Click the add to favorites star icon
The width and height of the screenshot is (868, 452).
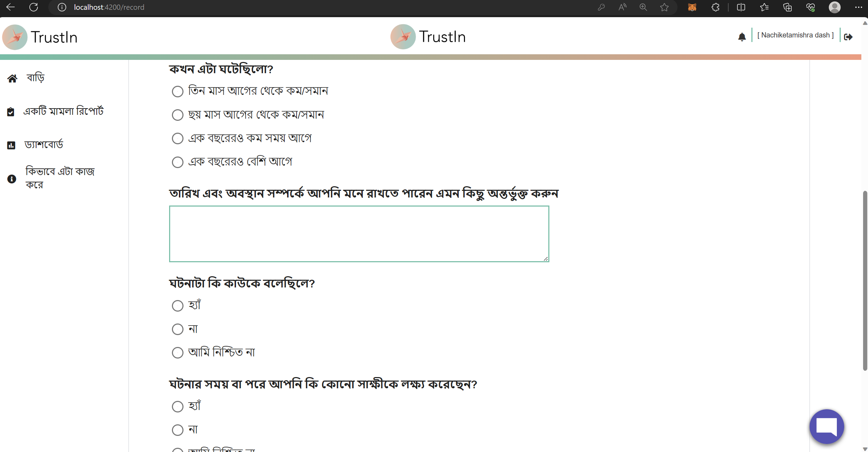tap(665, 7)
